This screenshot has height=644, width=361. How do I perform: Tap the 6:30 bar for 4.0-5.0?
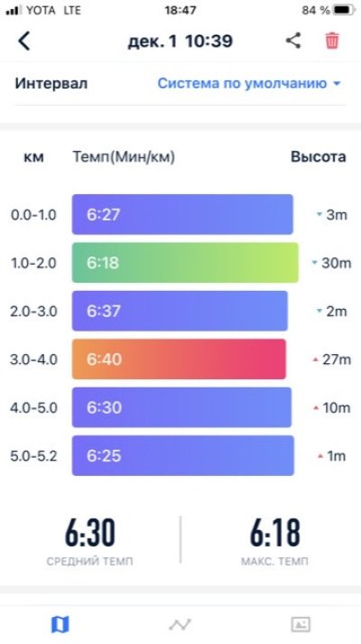(x=181, y=407)
